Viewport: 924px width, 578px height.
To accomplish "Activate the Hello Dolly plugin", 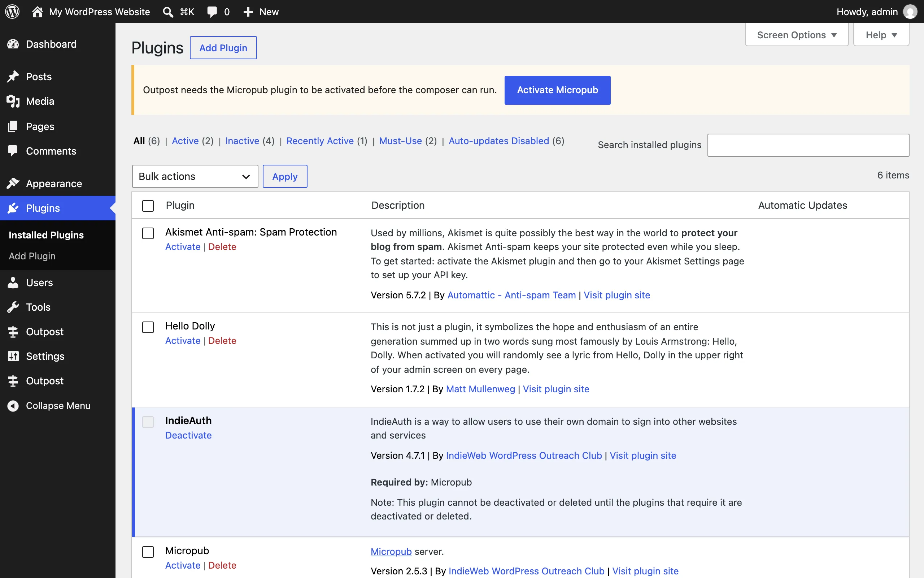I will coord(183,341).
